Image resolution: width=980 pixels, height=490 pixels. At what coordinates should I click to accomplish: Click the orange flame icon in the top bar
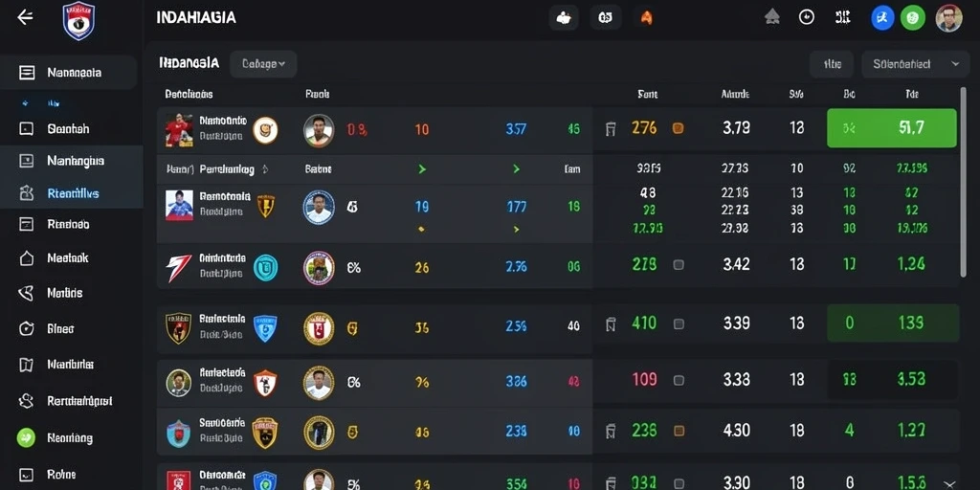click(x=646, y=18)
